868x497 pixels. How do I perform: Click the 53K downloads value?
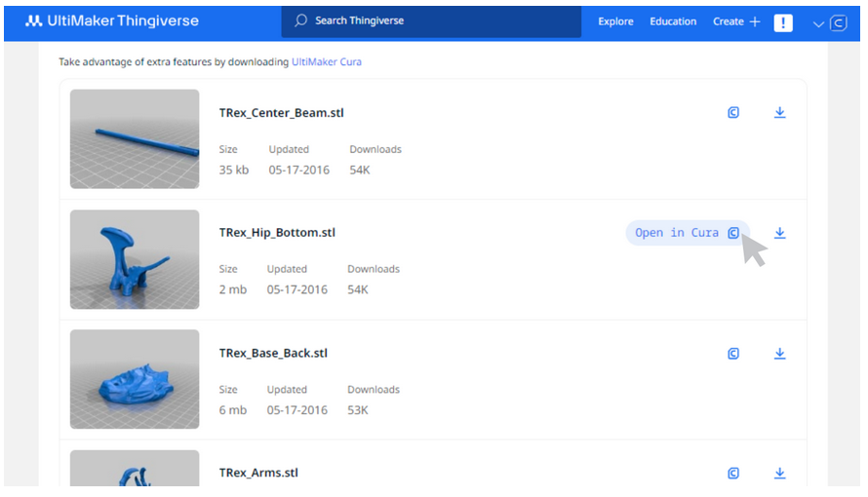(x=358, y=410)
